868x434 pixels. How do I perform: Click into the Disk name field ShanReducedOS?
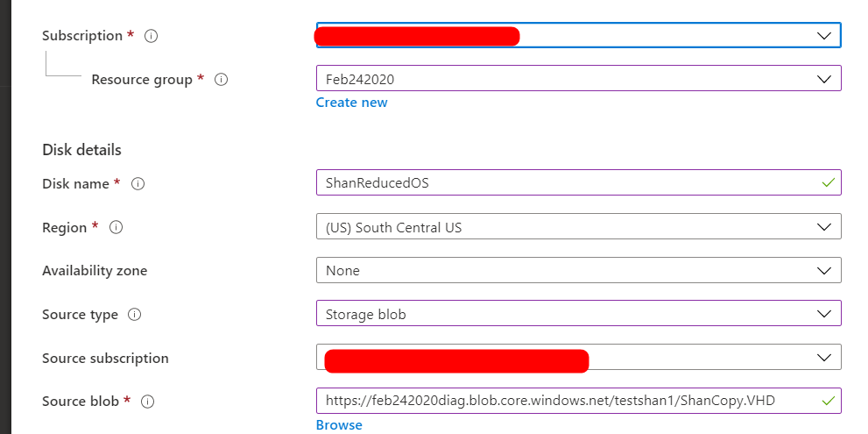click(x=578, y=183)
